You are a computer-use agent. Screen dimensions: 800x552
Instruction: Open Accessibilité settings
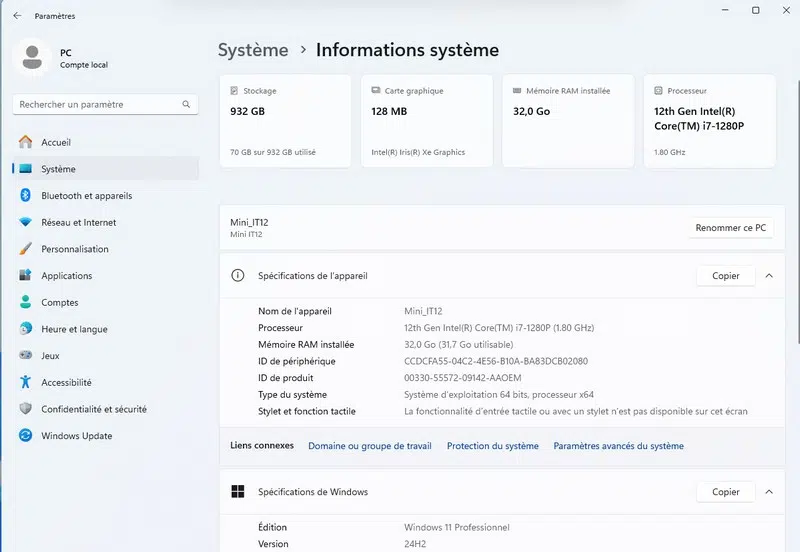(x=66, y=382)
